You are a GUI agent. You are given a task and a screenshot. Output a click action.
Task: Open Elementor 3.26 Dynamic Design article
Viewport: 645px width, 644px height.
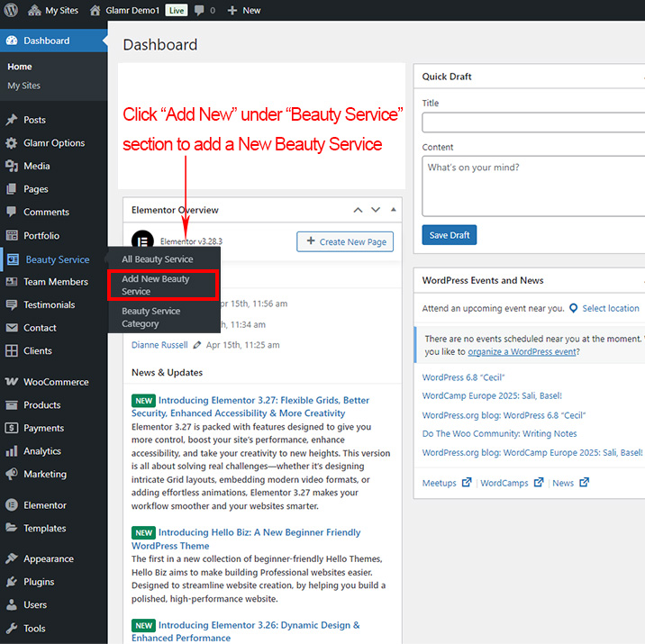(245, 631)
